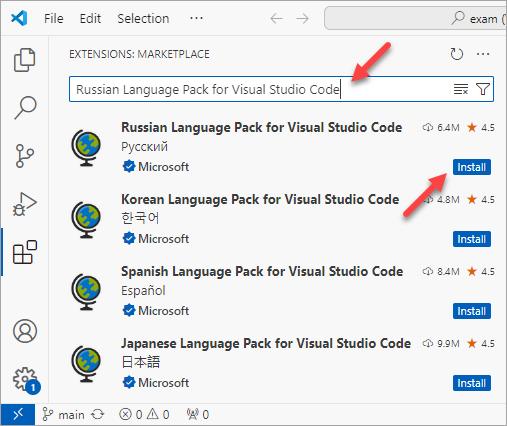
Task: Click the 日本語 description text
Action: (141, 362)
